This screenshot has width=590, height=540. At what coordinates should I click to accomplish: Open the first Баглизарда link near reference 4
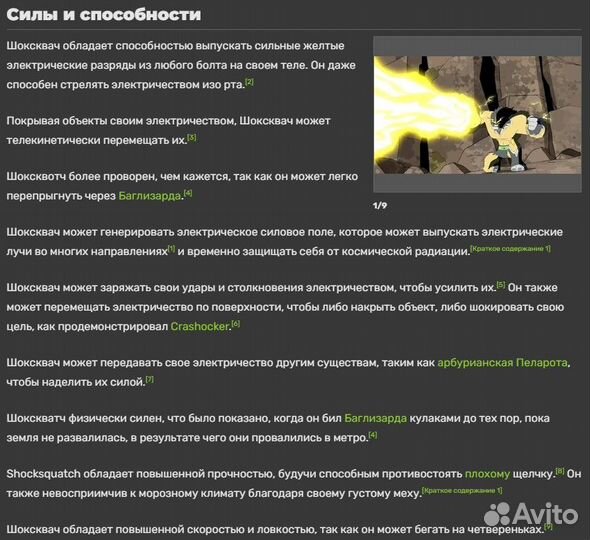(149, 196)
